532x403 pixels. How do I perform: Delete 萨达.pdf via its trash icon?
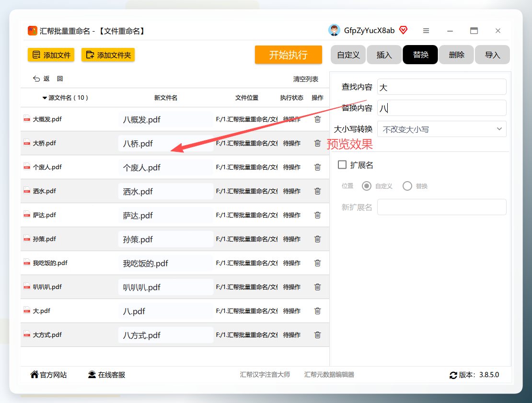click(x=318, y=215)
